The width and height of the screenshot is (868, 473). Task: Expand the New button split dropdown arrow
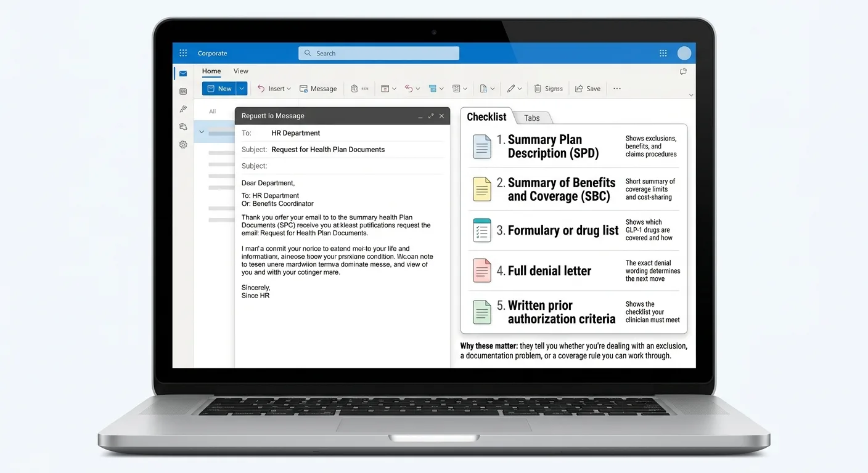point(241,88)
